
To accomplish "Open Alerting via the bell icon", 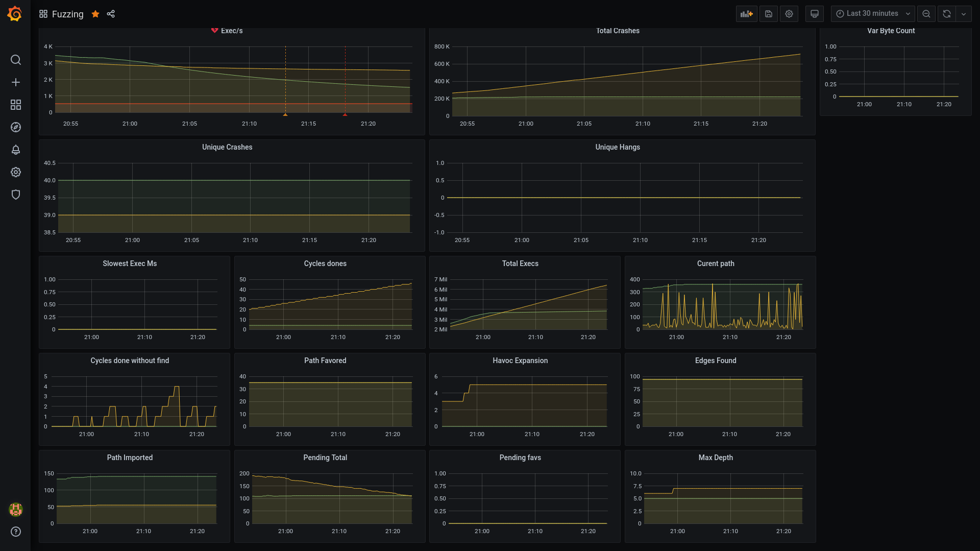I will click(x=16, y=150).
